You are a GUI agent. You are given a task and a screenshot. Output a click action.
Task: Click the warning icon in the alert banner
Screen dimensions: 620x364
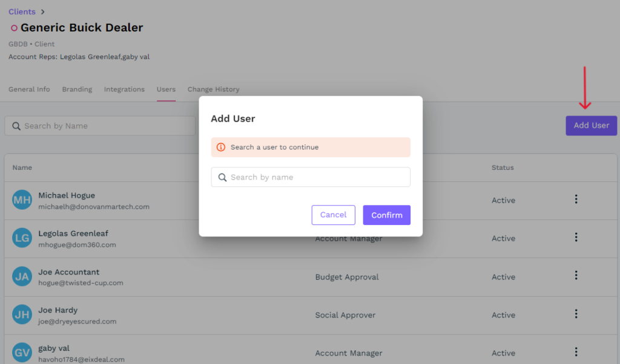click(221, 147)
